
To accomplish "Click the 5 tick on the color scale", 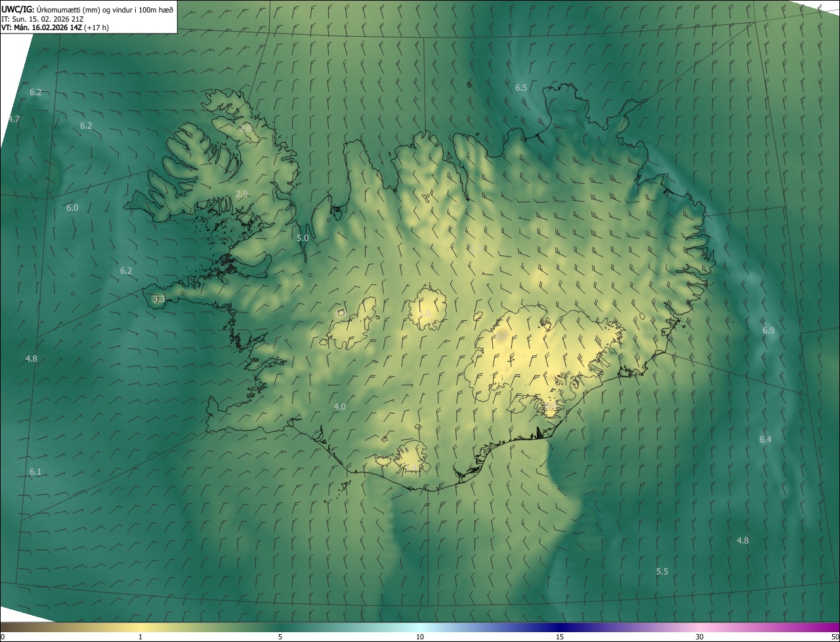I will pyautogui.click(x=280, y=637).
